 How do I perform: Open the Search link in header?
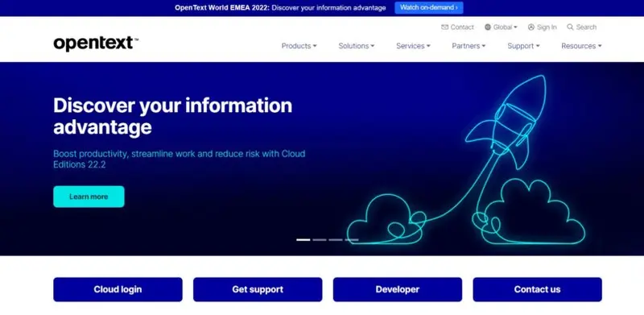coord(581,27)
